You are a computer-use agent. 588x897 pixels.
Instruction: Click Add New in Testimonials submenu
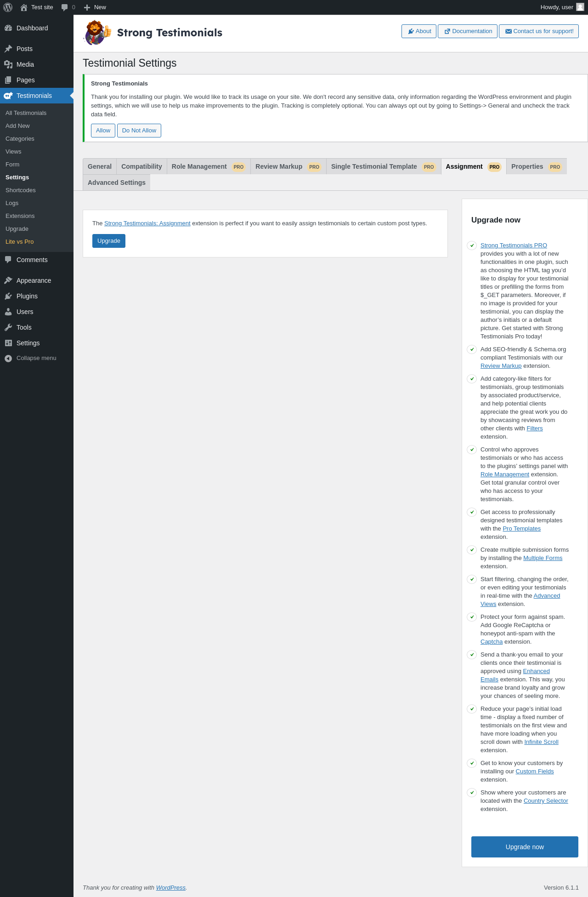tap(17, 126)
